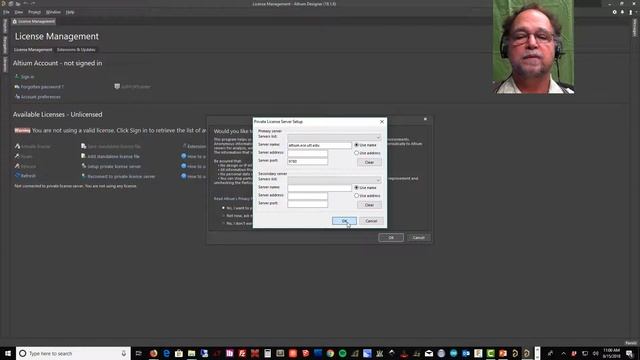Select secondary server 'Use name' option
This screenshot has height=360, width=640.
(356, 187)
